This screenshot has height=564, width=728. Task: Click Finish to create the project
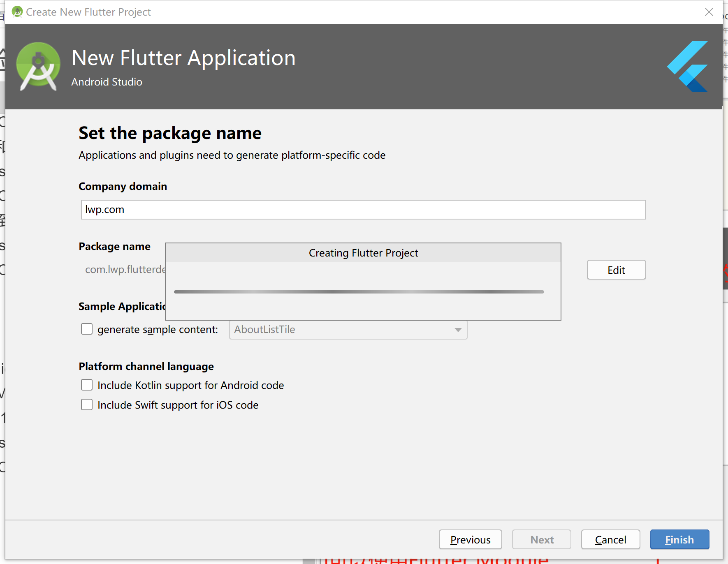point(679,540)
